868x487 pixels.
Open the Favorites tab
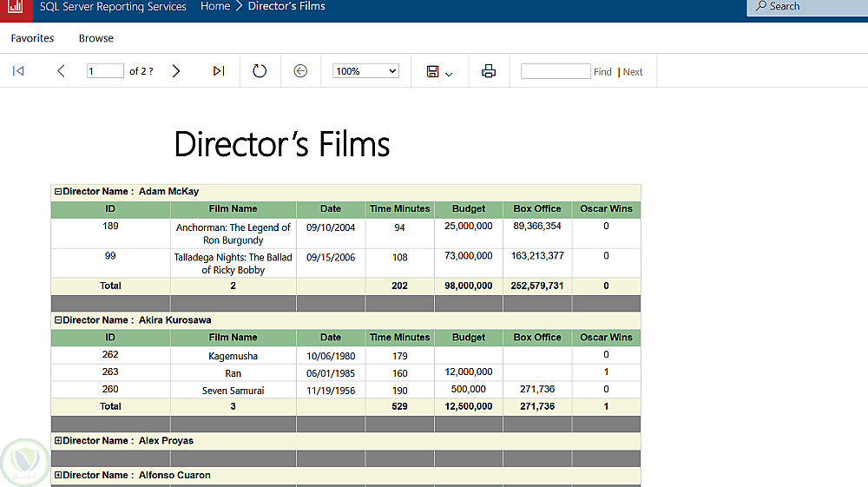[x=32, y=38]
